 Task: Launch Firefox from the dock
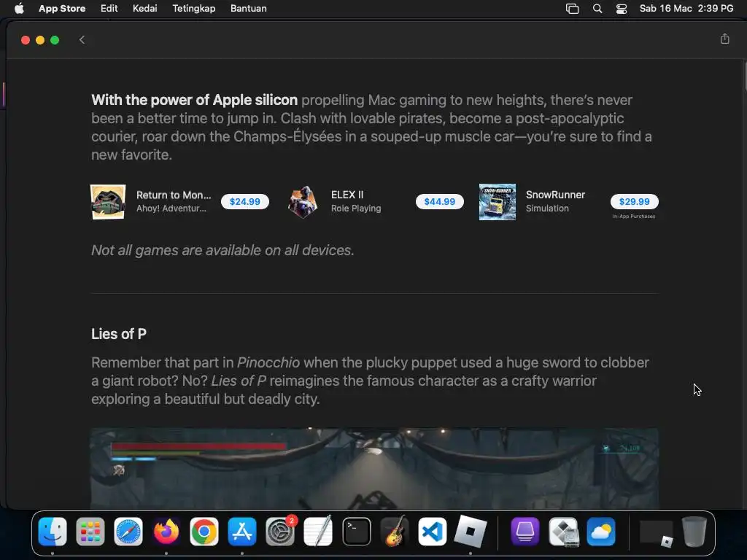tap(166, 532)
